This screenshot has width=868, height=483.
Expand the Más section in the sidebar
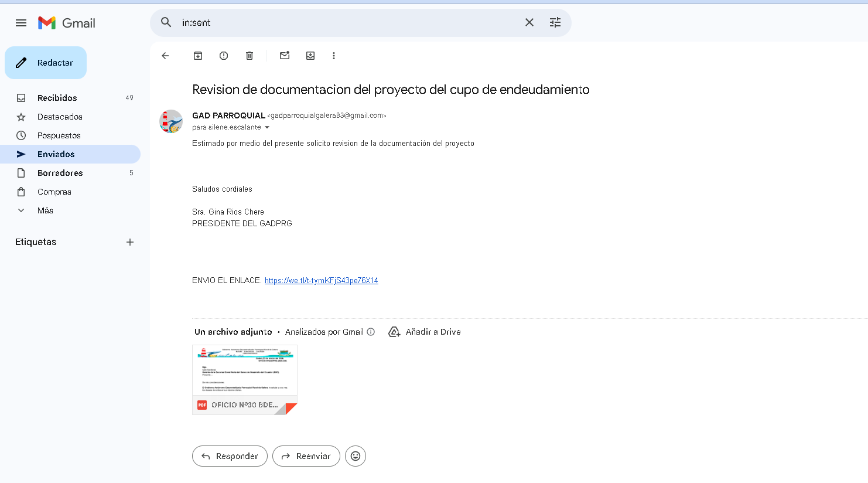pos(45,210)
